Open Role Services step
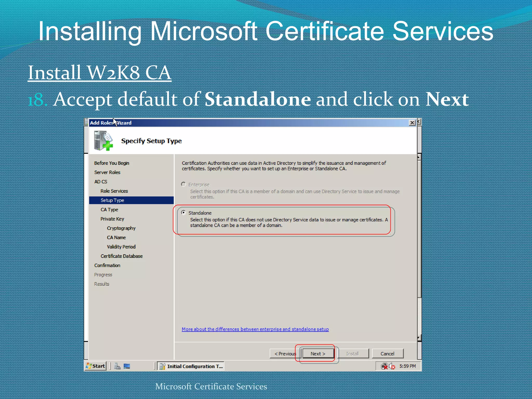The height and width of the screenshot is (399, 532). pos(114,191)
